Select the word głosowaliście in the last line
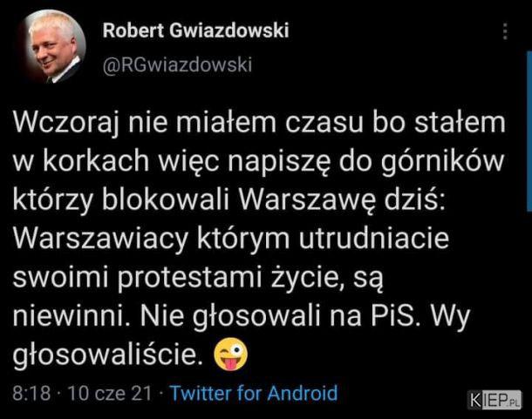532x419 pixels. click(106, 355)
